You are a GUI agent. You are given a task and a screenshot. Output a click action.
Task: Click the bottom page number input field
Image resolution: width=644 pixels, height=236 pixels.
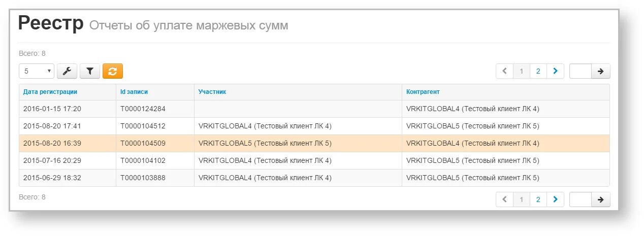[581, 199]
